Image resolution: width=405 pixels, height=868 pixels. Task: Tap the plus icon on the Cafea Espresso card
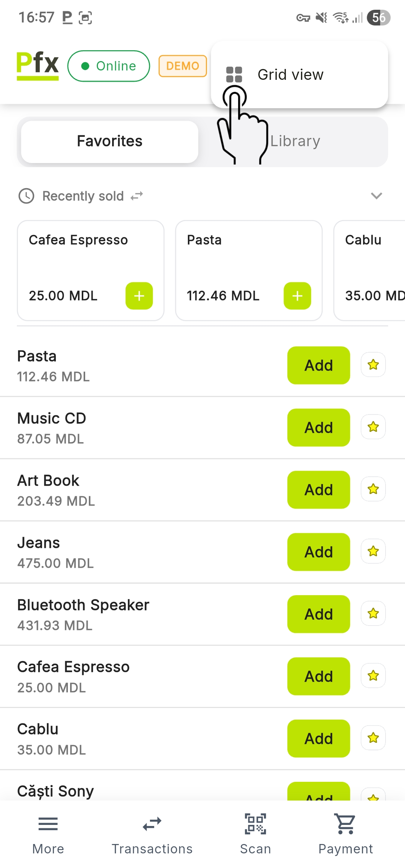tap(139, 296)
